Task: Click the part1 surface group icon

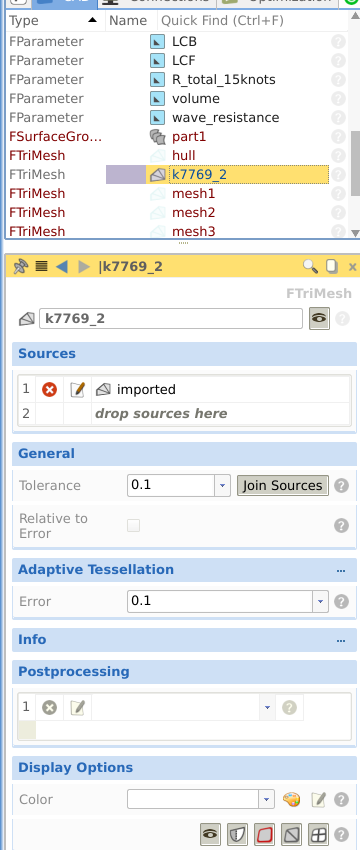Action: point(157,137)
